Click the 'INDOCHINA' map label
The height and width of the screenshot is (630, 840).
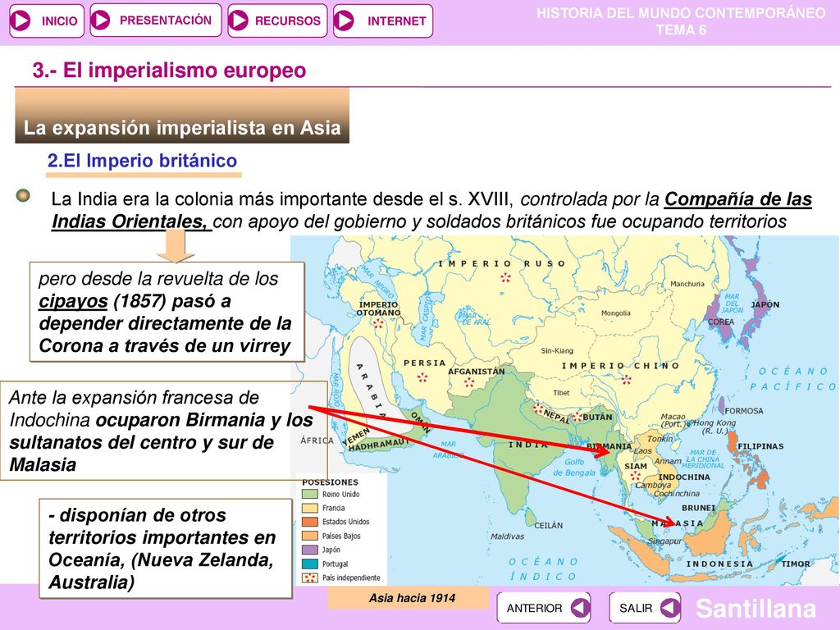click(x=684, y=477)
